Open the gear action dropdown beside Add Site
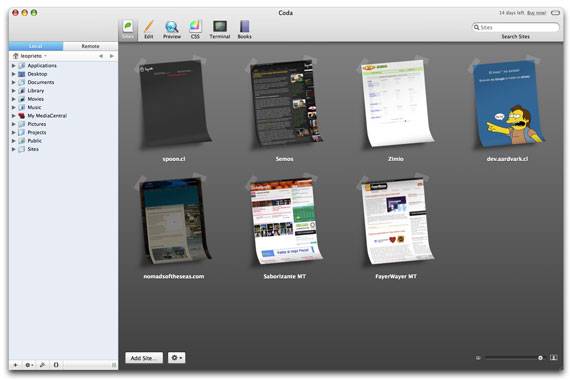570x380 pixels. [x=177, y=358]
